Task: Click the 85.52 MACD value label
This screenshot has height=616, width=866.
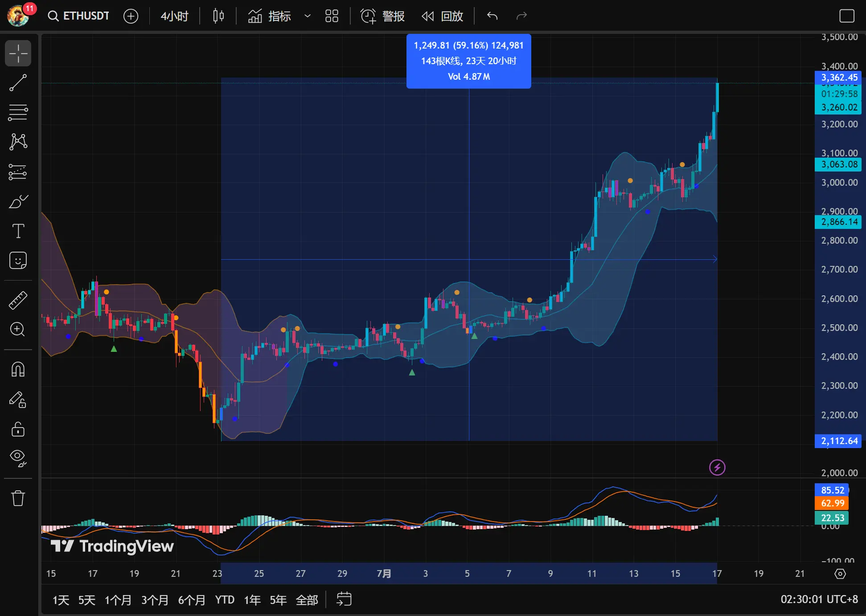Action: [832, 490]
